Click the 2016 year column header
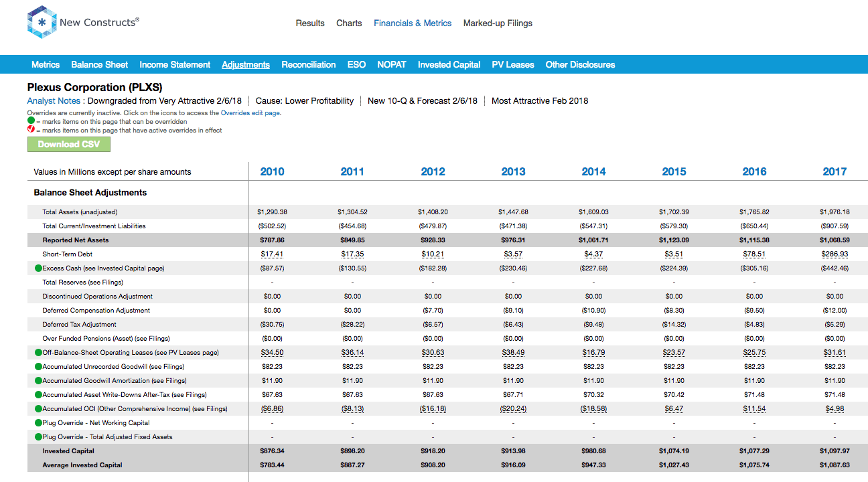This screenshot has width=868, height=482. [754, 172]
